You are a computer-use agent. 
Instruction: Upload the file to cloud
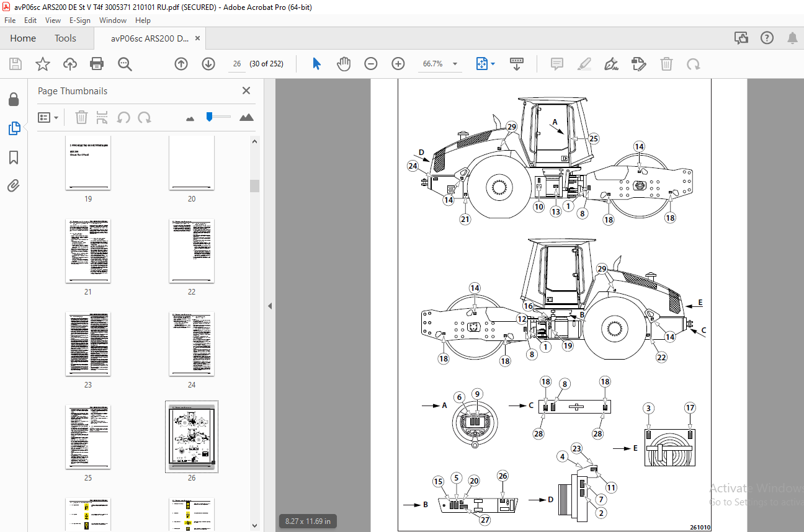[x=70, y=64]
